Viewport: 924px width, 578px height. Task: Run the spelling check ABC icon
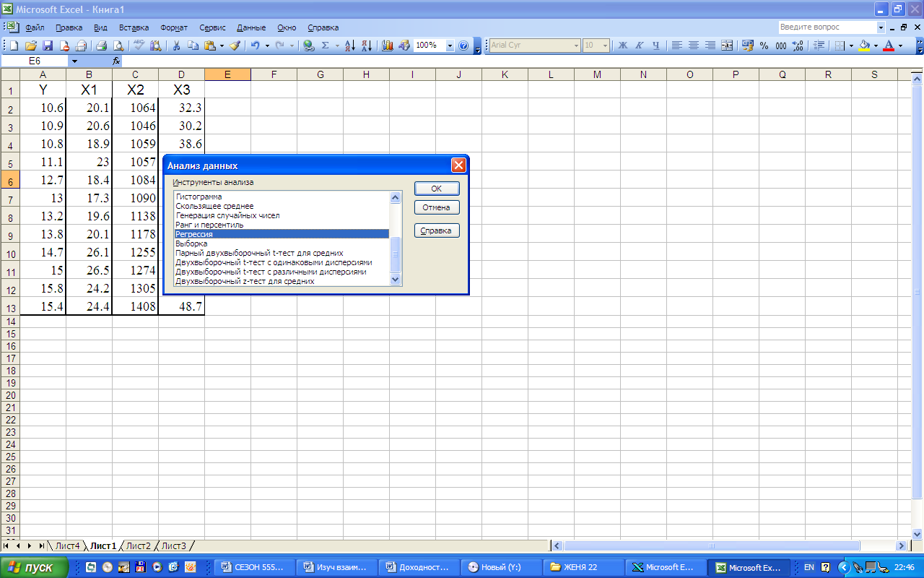coord(139,46)
